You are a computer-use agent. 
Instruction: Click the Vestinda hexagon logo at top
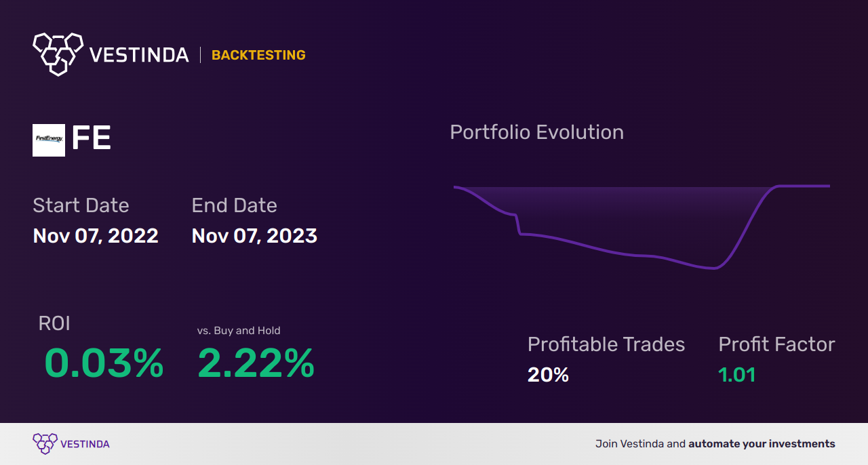click(x=58, y=54)
